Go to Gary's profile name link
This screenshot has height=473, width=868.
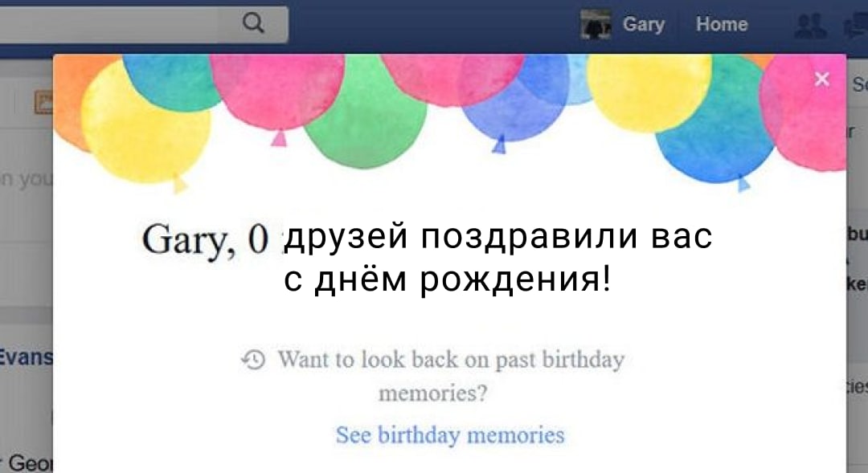coord(643,24)
